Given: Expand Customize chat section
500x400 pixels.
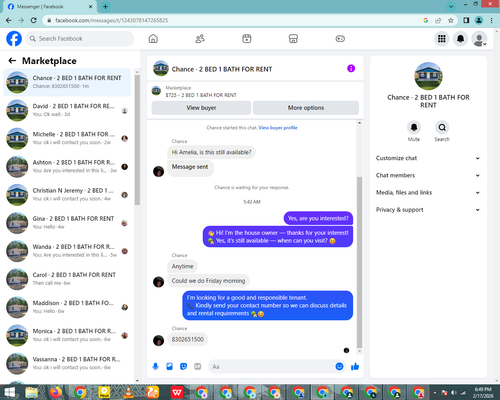Looking at the screenshot, I should coord(428,158).
